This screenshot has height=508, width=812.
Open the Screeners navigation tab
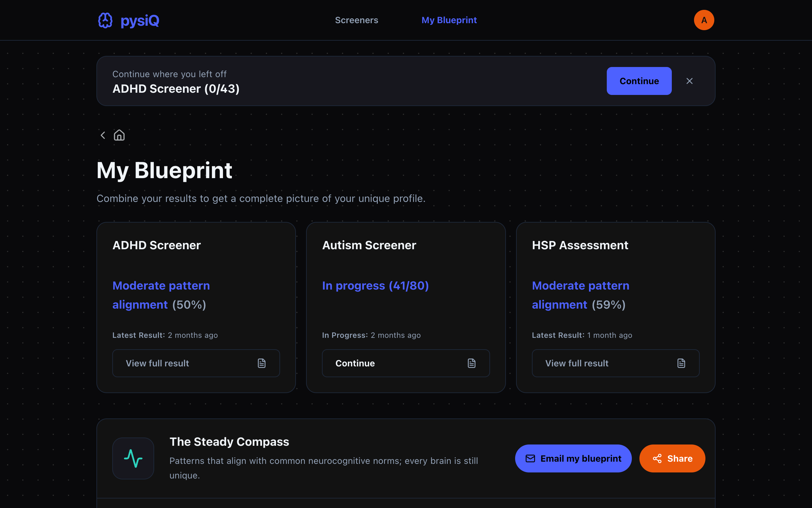pyautogui.click(x=356, y=20)
